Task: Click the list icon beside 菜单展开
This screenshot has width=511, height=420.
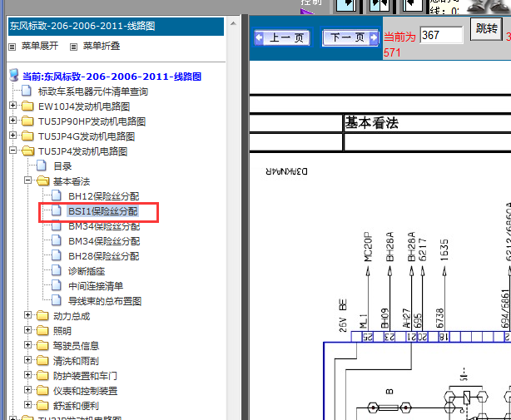Action: point(12,47)
